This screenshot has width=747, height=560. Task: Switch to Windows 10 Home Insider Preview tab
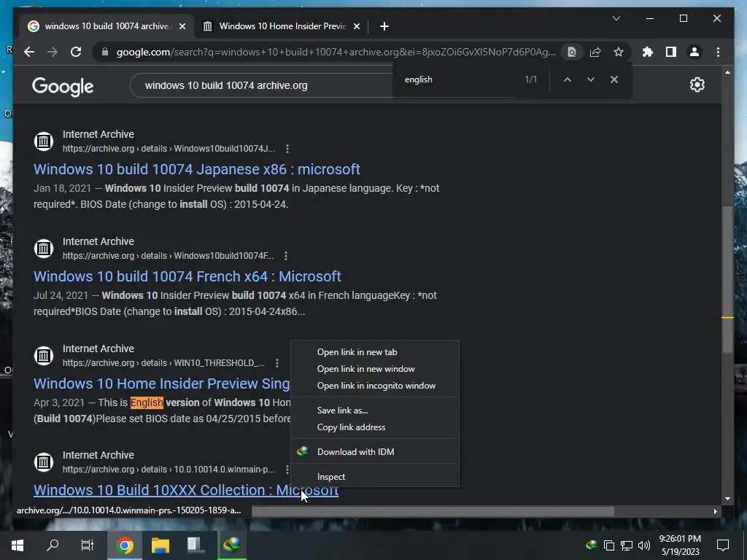click(x=281, y=26)
